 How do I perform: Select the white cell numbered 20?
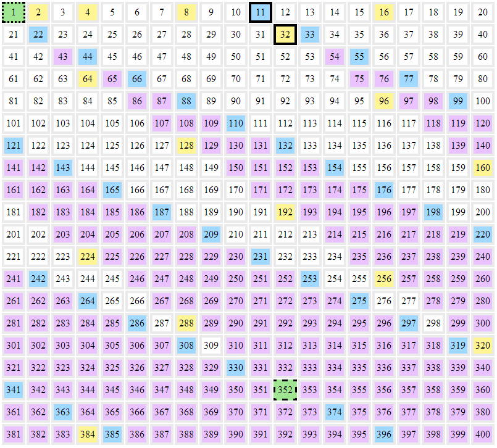[483, 12]
